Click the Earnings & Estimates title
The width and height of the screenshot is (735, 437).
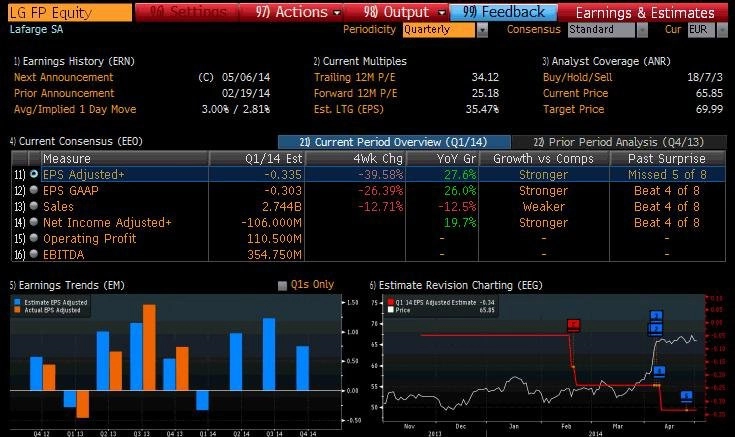tap(645, 13)
